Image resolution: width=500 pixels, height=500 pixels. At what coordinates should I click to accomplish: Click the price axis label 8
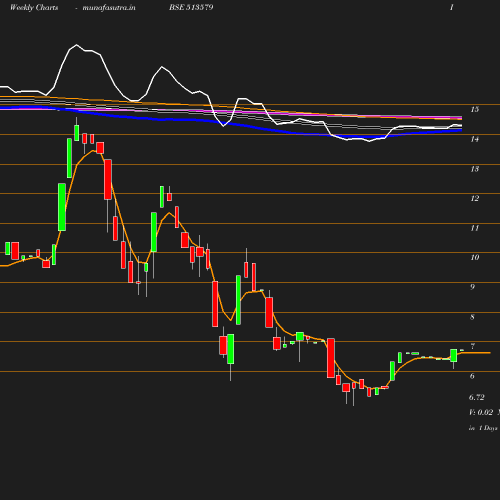pyautogui.click(x=472, y=317)
